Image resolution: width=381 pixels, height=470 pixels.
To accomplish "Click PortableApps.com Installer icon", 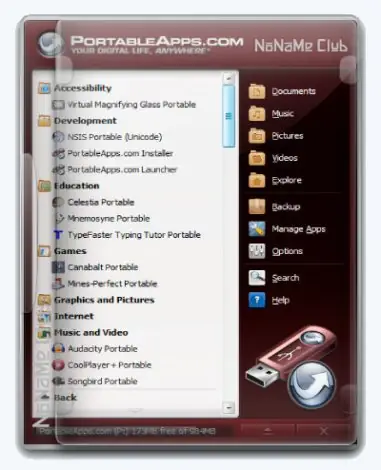I will tap(58, 153).
